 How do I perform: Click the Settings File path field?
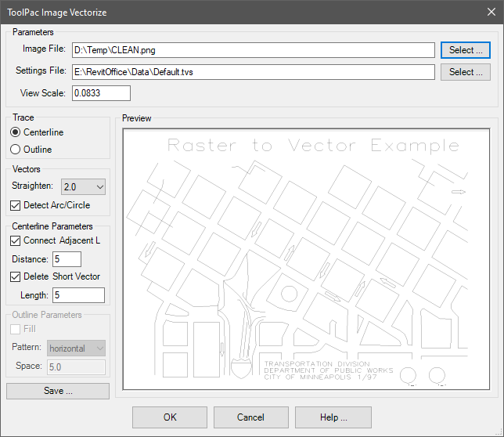pos(252,72)
